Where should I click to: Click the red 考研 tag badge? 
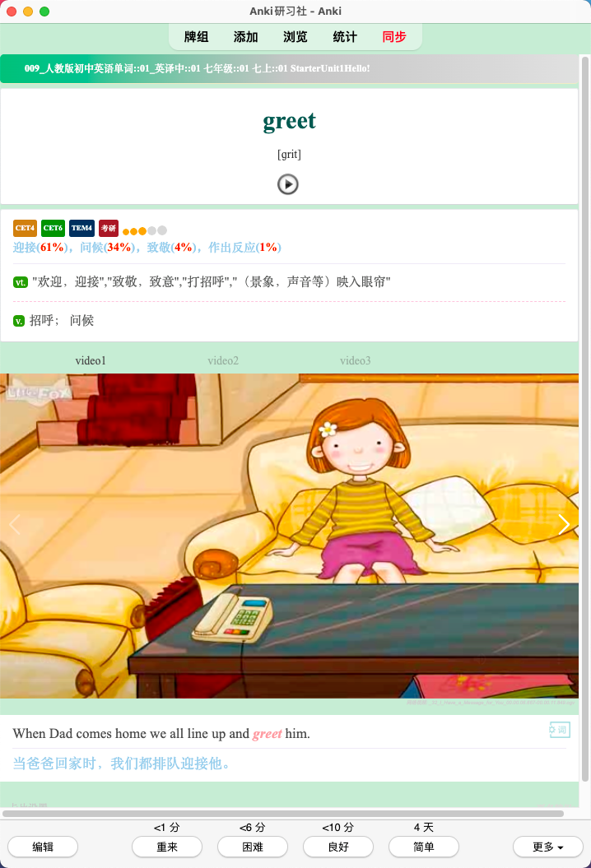pyautogui.click(x=109, y=228)
